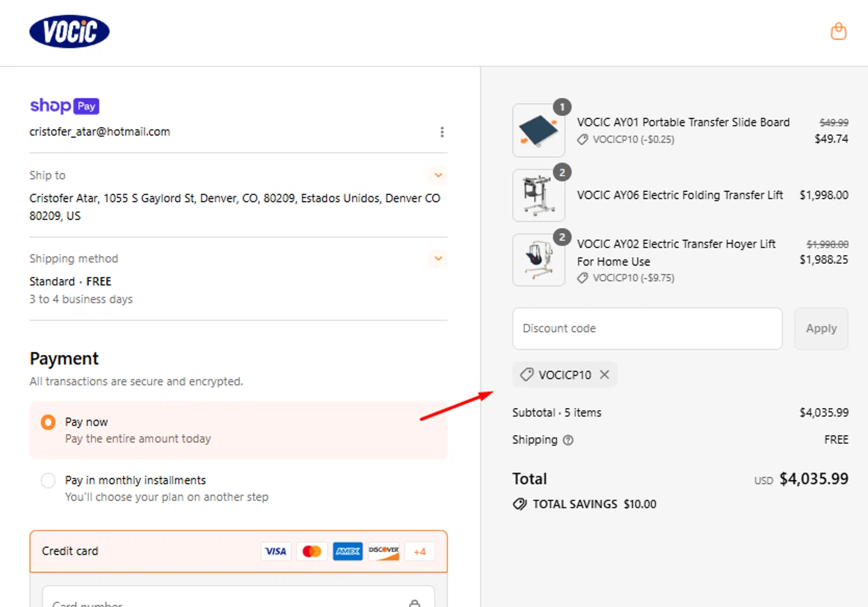This screenshot has height=607, width=868.
Task: Click the Standard · FREE shipping text
Action: [70, 281]
